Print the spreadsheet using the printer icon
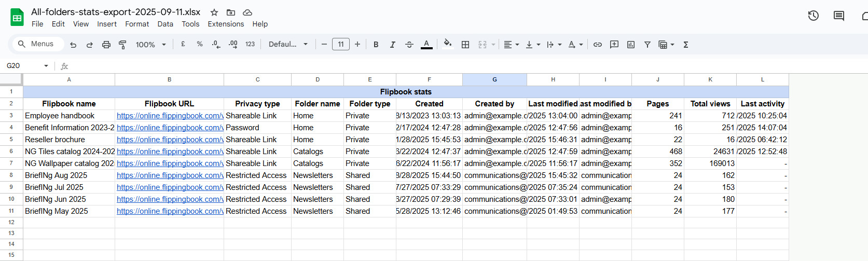 click(x=106, y=45)
